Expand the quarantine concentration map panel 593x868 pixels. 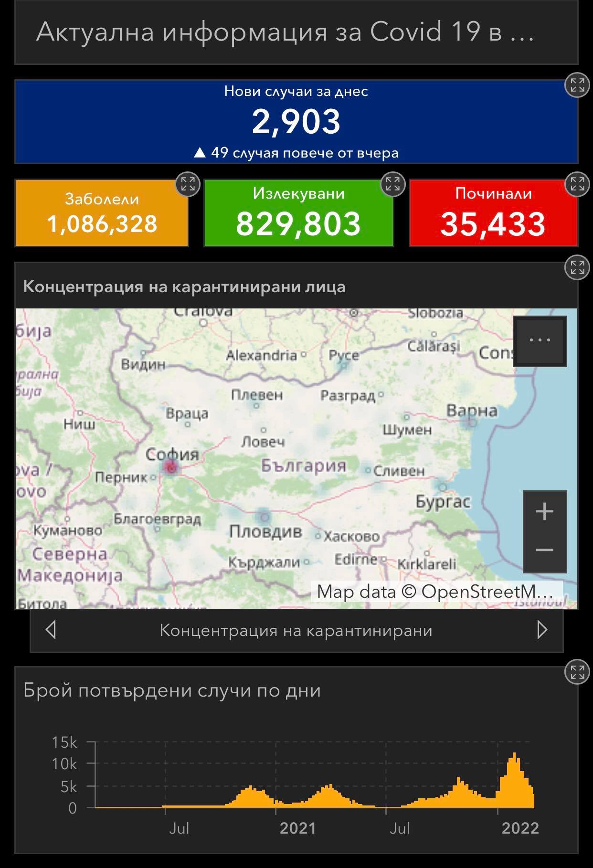click(577, 267)
